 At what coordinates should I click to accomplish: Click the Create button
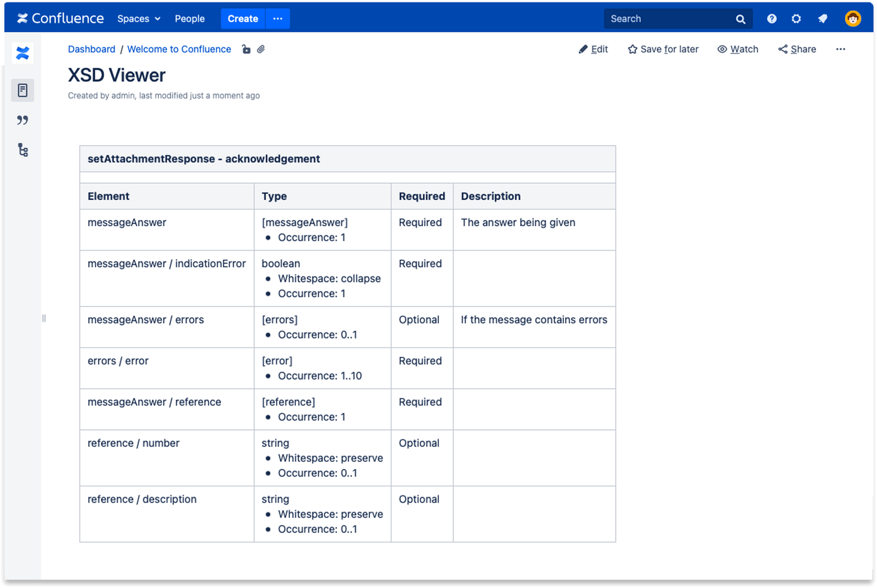point(242,18)
